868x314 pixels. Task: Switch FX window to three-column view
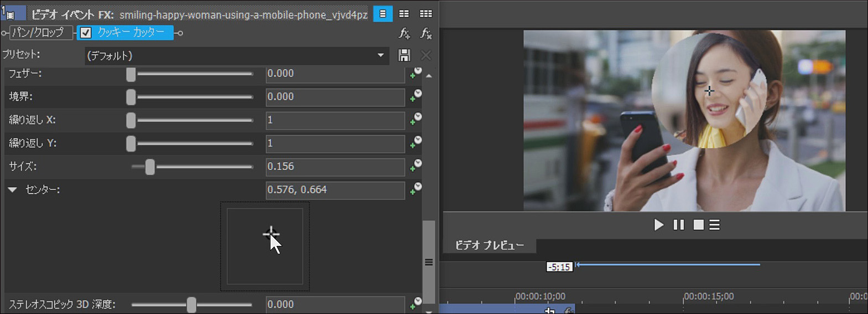426,14
